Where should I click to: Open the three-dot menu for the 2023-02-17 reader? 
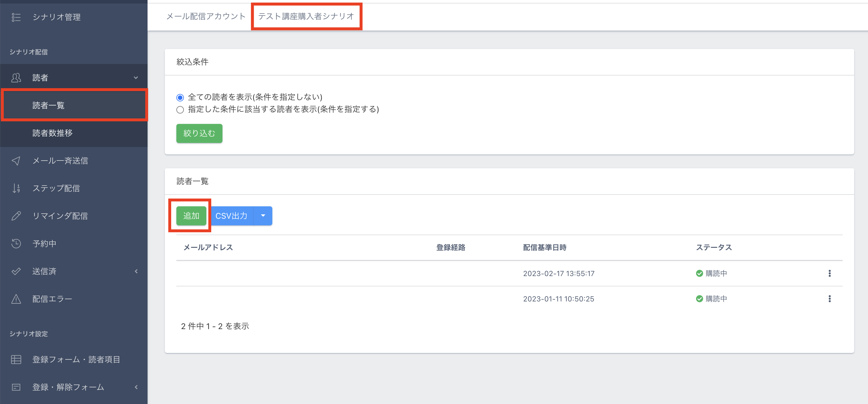[829, 273]
